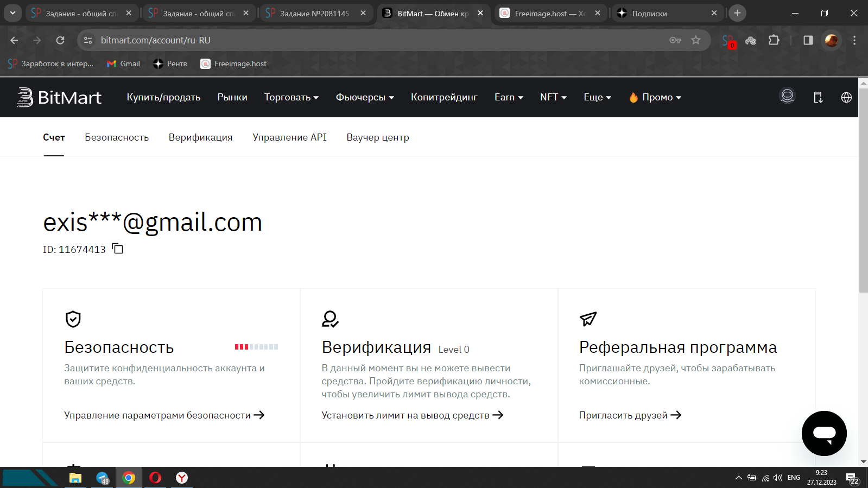Viewport: 868px width, 488px height.
Task: Open the tab search dropdown arrow
Action: [12, 13]
